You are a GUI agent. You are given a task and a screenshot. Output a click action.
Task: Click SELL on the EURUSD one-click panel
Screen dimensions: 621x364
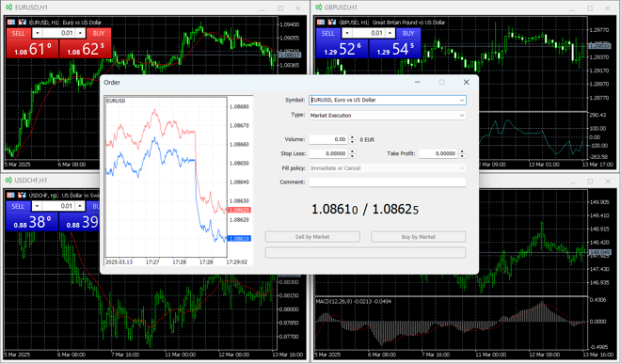[18, 33]
